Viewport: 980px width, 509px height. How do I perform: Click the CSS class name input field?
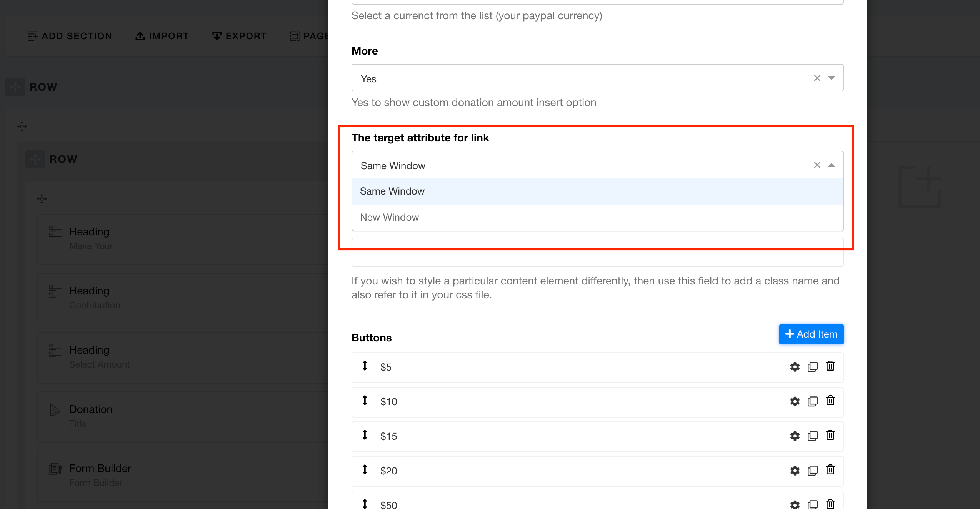pyautogui.click(x=597, y=257)
